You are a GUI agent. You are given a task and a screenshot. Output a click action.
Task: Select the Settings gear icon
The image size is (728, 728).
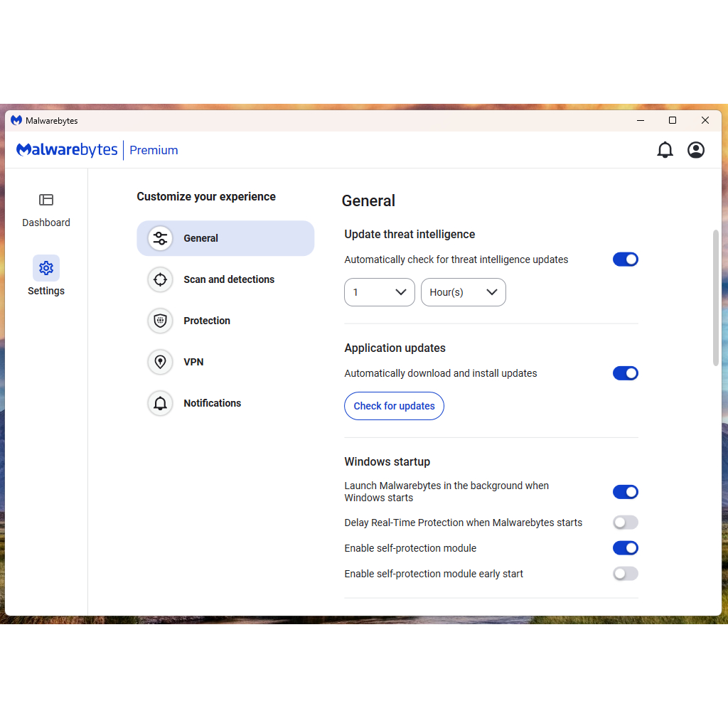46,268
